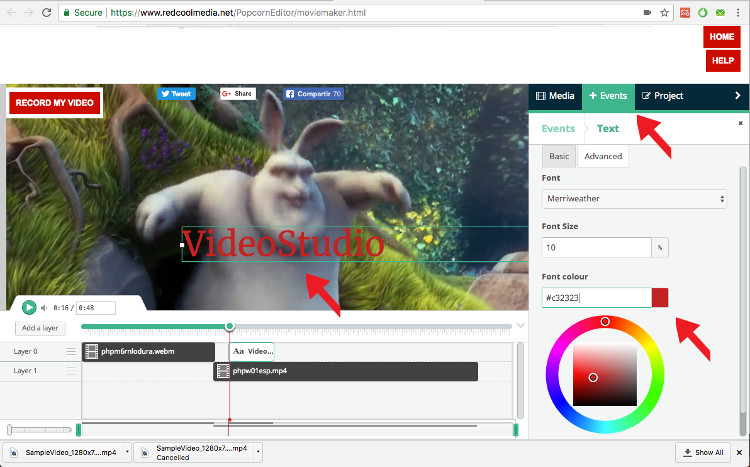Mute audio with the speaker icon

(x=44, y=308)
